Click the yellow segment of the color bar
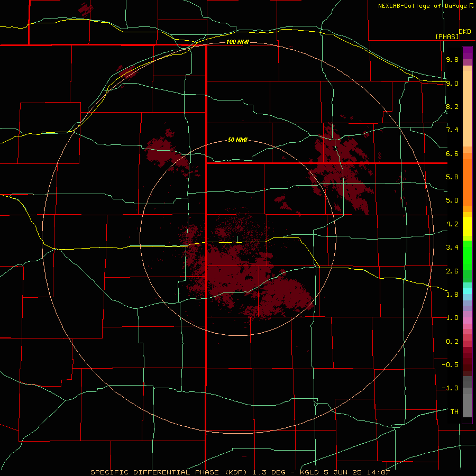 pos(467,226)
